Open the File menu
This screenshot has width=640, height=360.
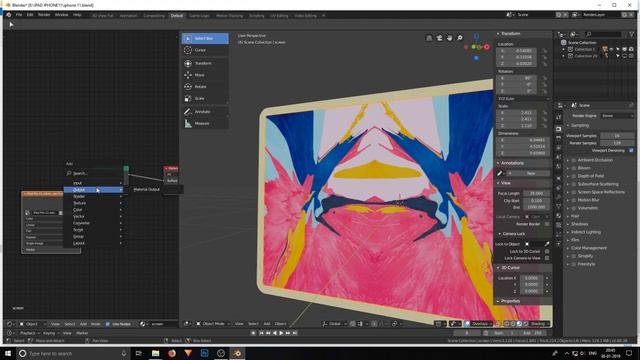pos(19,15)
